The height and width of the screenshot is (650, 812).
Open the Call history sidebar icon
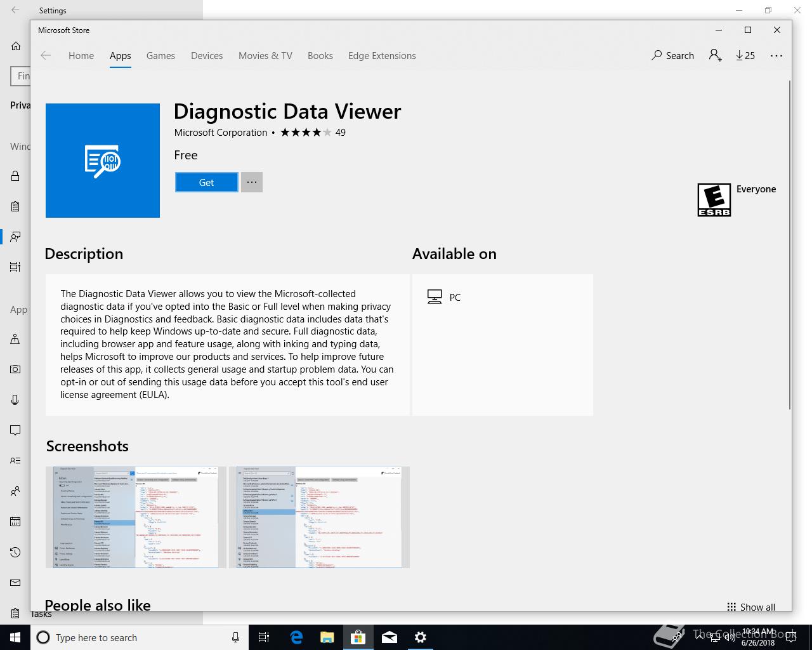(15, 552)
